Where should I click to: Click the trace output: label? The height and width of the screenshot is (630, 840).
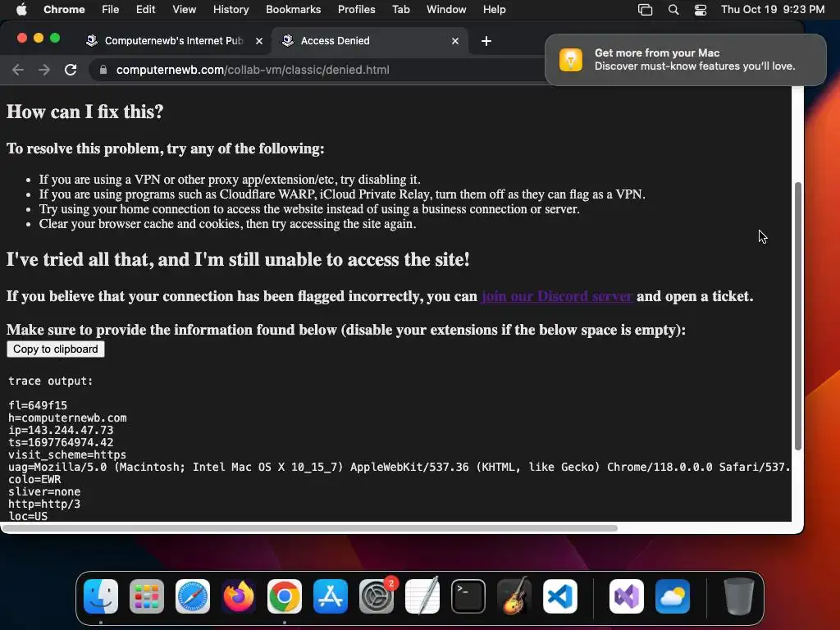coord(50,381)
